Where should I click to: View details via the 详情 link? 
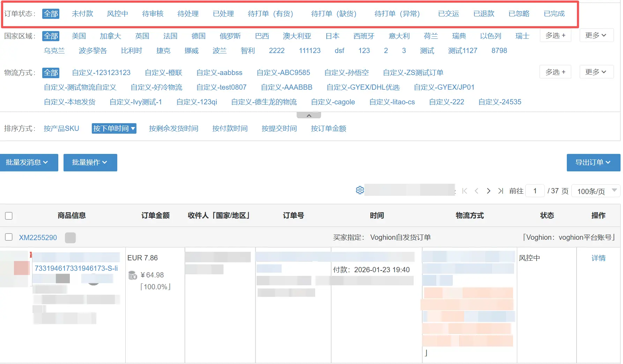[599, 258]
